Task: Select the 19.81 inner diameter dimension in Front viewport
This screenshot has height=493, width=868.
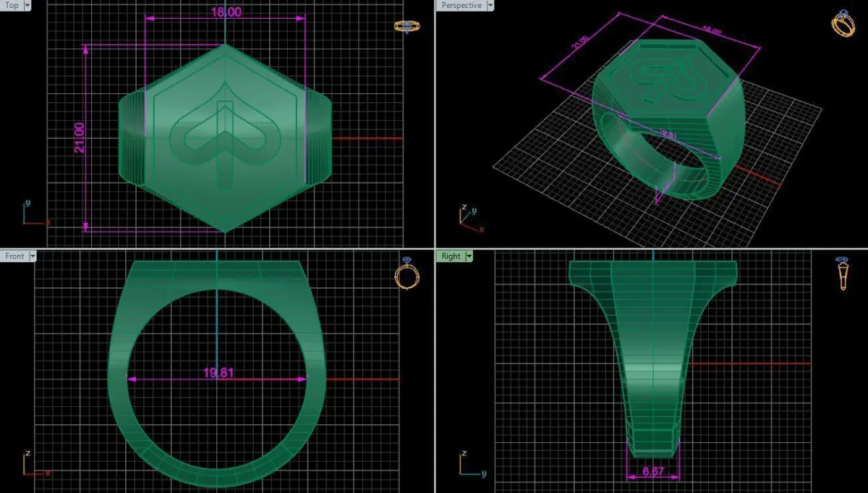Action: pyautogui.click(x=218, y=374)
